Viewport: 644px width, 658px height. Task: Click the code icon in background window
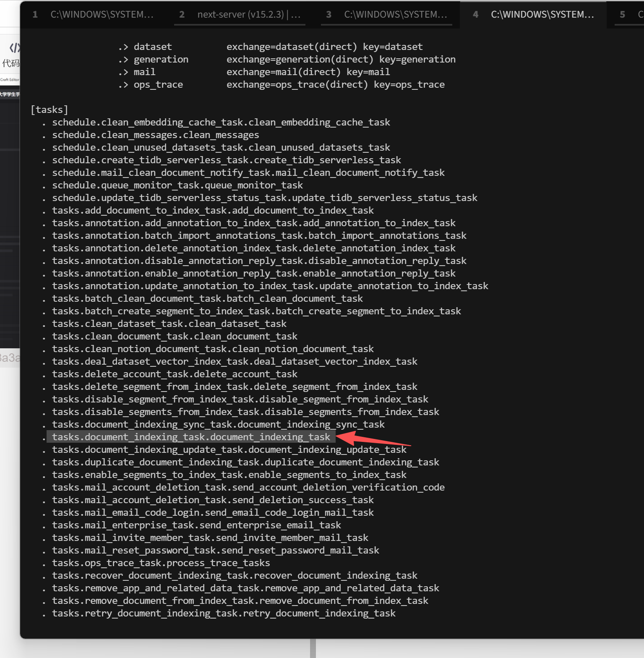(x=14, y=48)
